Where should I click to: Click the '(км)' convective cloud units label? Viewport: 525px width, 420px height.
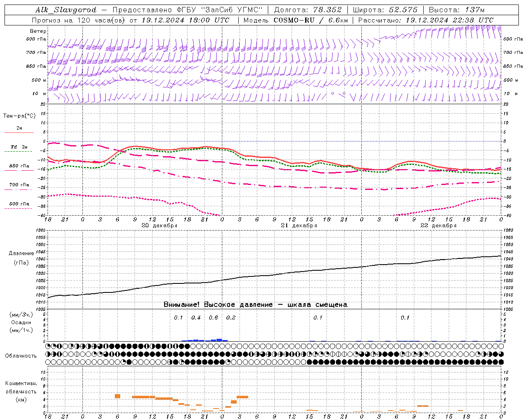(x=21, y=399)
